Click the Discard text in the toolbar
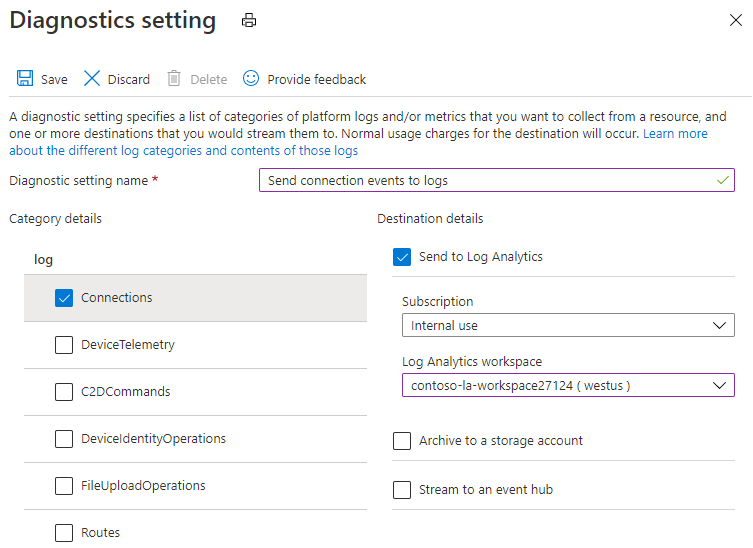The height and width of the screenshot is (548, 753). pyautogui.click(x=129, y=80)
